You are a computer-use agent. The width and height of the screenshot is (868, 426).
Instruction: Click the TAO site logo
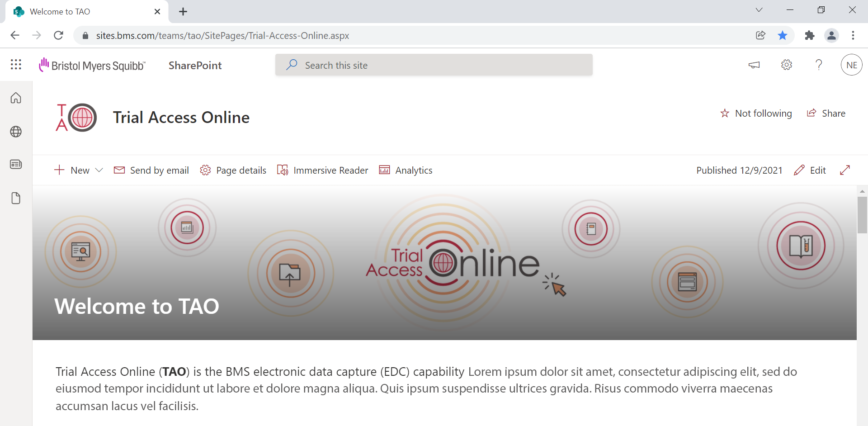(76, 118)
